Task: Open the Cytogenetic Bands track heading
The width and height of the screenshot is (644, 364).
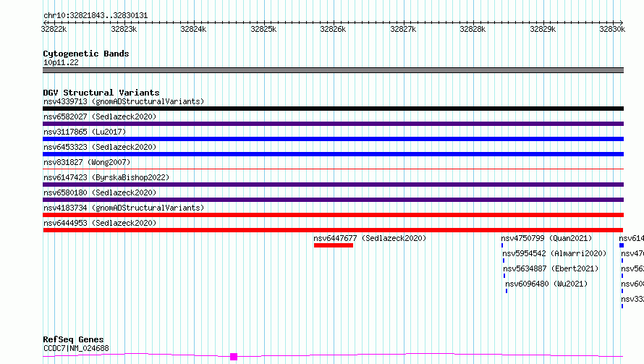Action: pos(86,54)
